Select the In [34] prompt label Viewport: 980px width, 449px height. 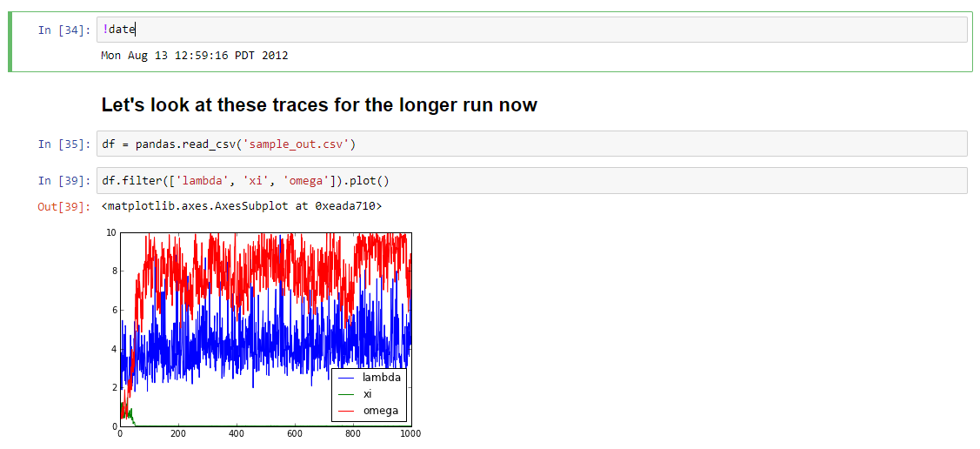coord(63,30)
